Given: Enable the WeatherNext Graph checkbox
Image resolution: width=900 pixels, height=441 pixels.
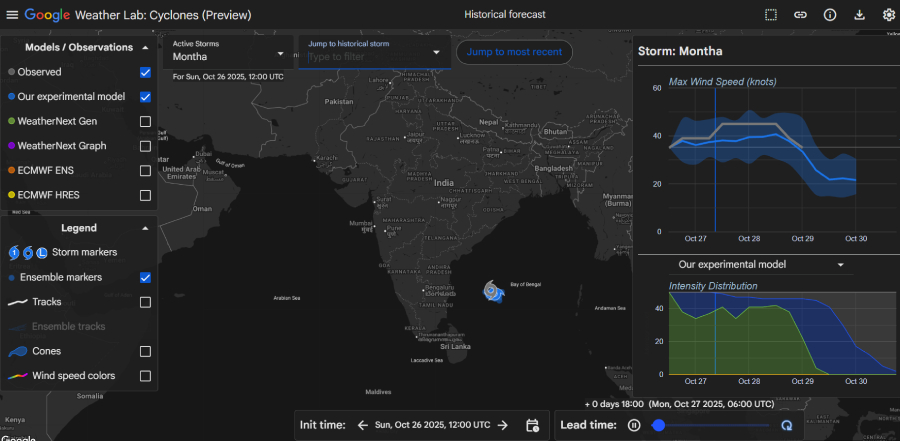Looking at the screenshot, I should click(145, 146).
